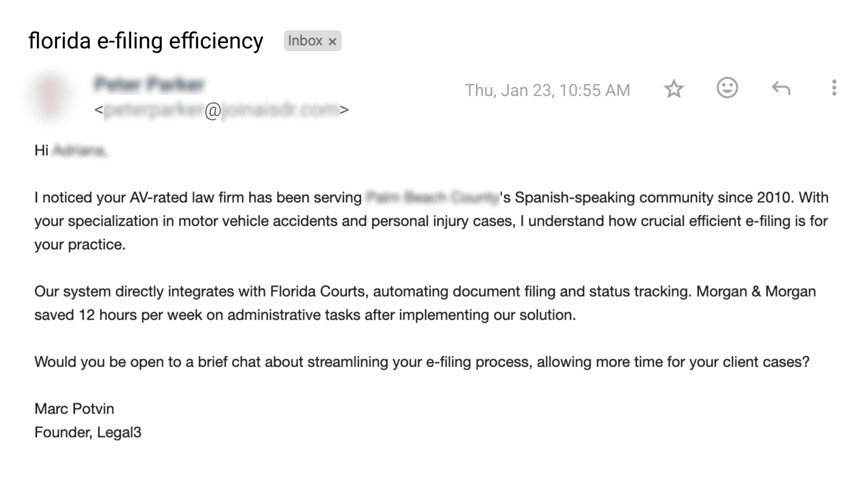Screen dimensions: 868x477
Task: Open the three-dot more options menu
Action: click(x=834, y=88)
